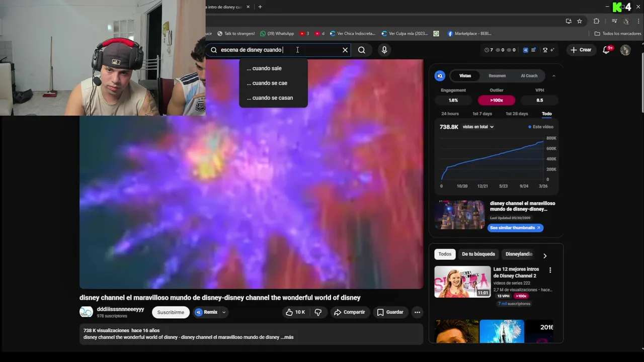
Task: Open the Chrome media control icon
Action: [x=614, y=21]
